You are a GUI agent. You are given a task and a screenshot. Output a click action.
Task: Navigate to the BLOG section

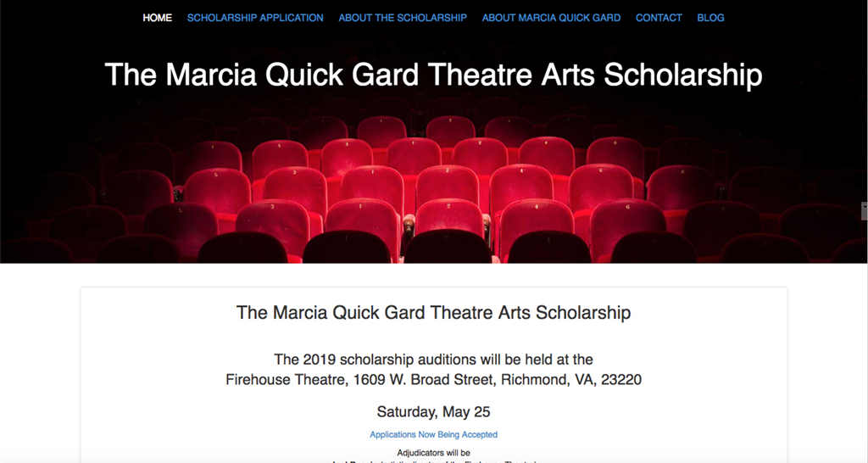click(711, 18)
